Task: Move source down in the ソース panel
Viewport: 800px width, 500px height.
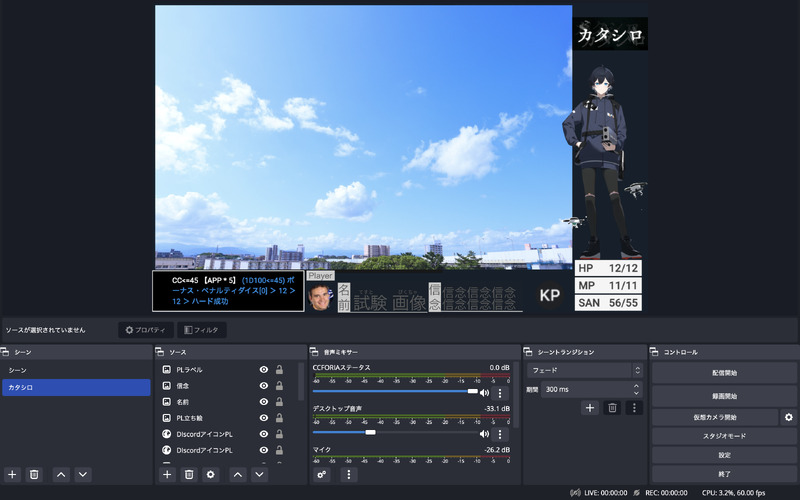Action: (x=259, y=474)
